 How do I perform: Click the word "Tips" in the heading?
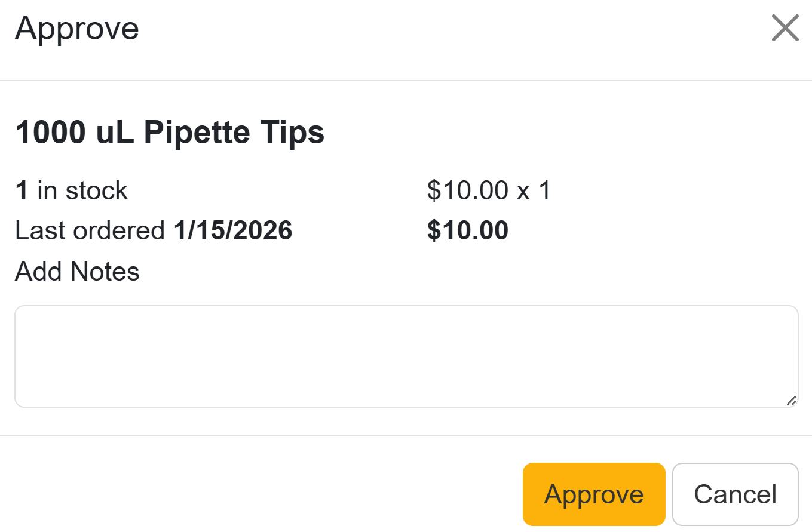click(292, 133)
